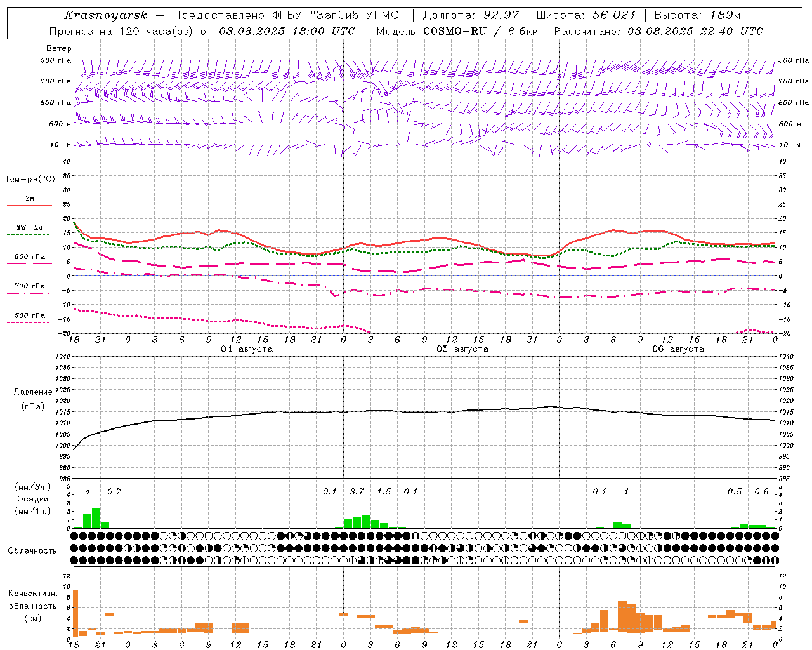Click the Широта: 56.021 value
The image size is (812, 650).
tap(587, 15)
